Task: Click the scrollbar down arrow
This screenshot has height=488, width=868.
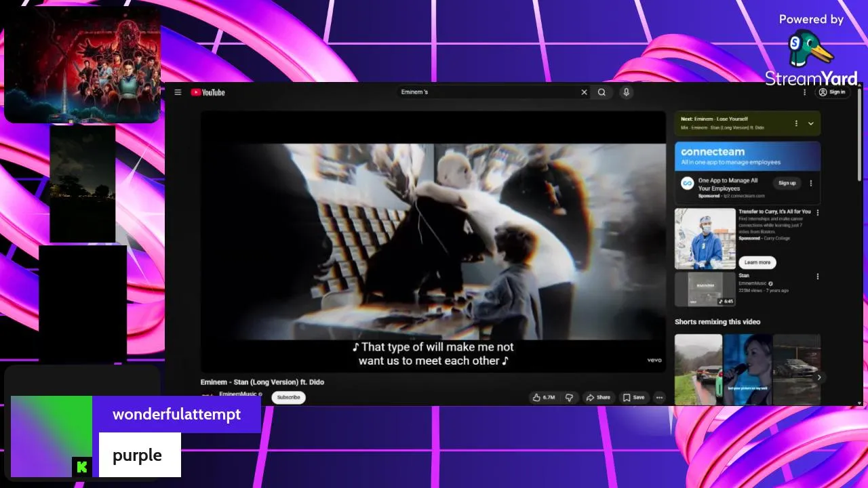Action: coord(860,403)
